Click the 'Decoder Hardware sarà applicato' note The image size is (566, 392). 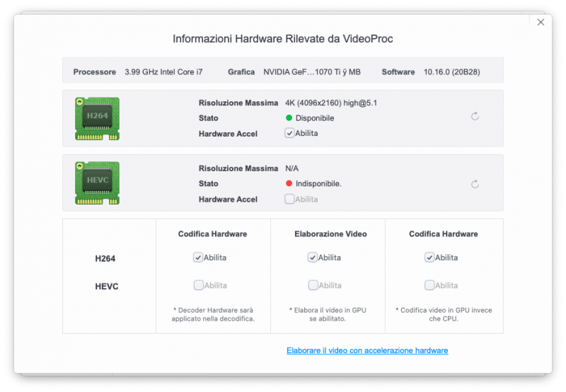click(x=213, y=314)
